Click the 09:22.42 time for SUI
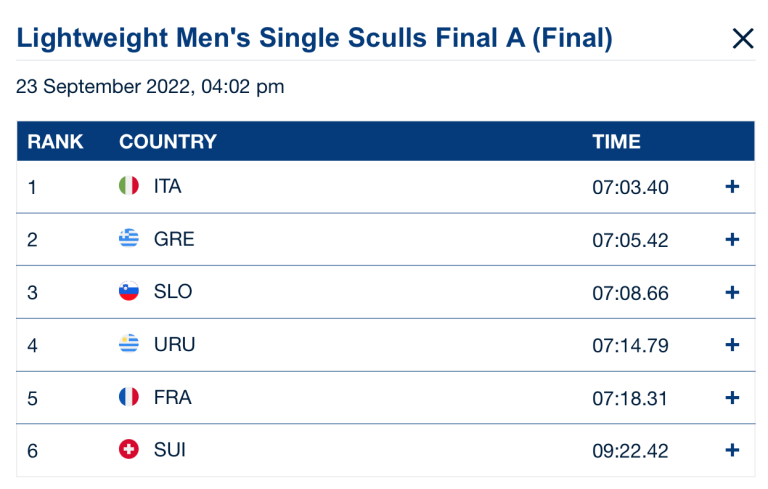The height and width of the screenshot is (489, 768). pos(630,451)
